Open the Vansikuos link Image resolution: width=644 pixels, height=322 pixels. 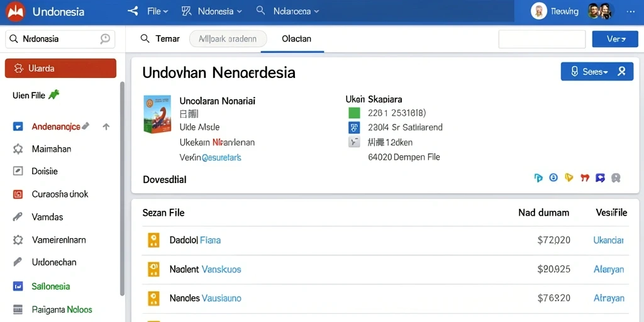tap(221, 269)
